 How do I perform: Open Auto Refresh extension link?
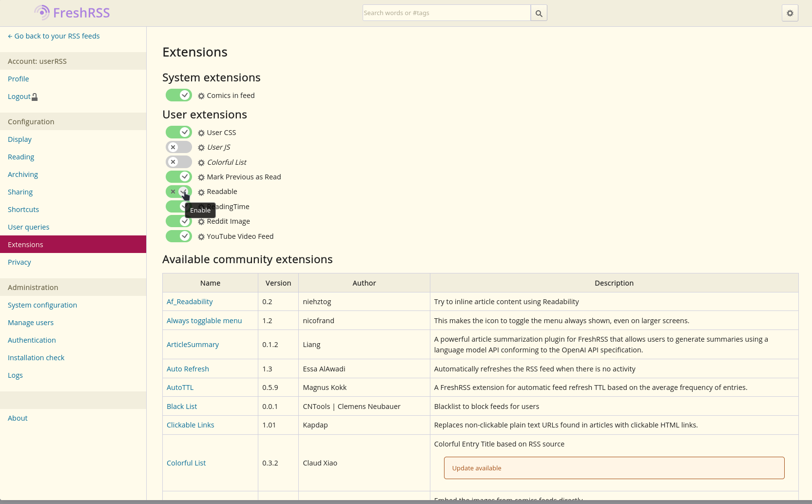(188, 369)
